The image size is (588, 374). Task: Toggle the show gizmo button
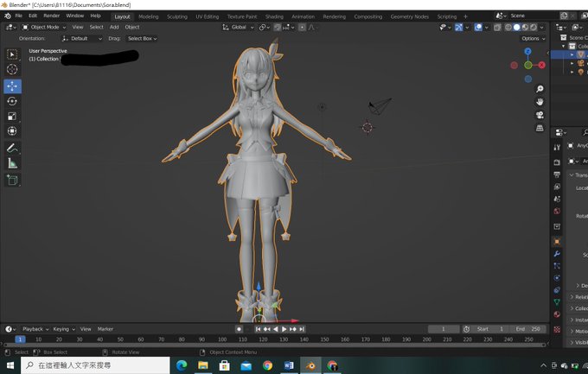(x=458, y=28)
